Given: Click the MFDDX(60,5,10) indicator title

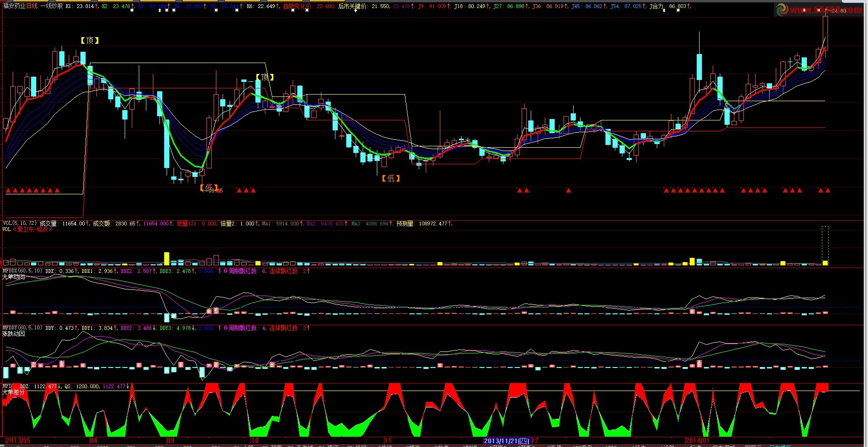Looking at the screenshot, I should (23, 271).
